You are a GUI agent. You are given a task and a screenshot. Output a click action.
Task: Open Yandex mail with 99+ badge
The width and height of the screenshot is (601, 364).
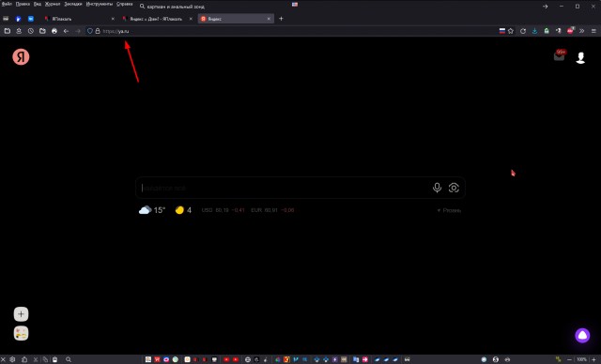[560, 55]
